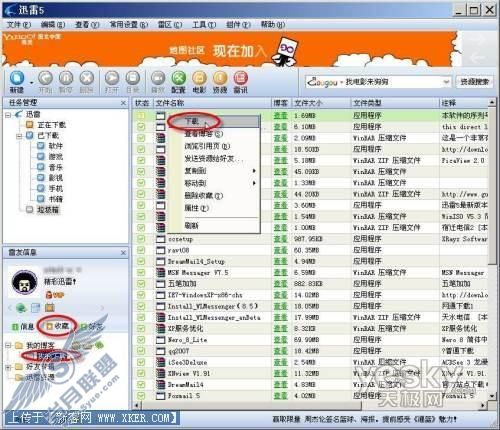Click the user avatar picture
The image size is (500, 430).
point(24,282)
